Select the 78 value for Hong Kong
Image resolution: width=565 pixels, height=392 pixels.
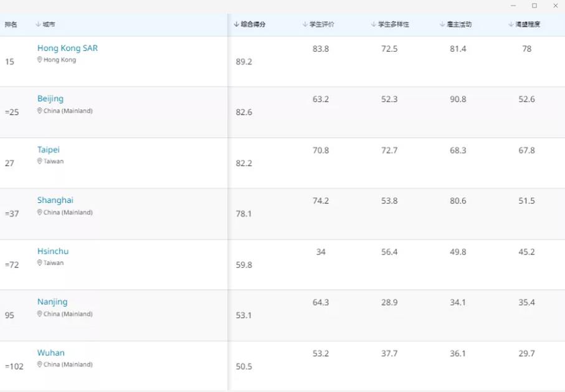(x=527, y=49)
